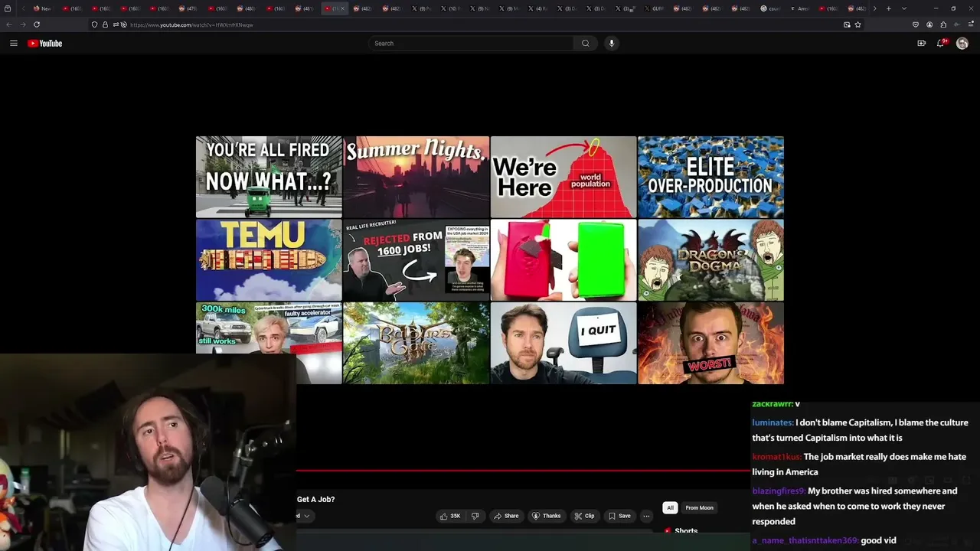Screen dimensions: 980x551
Task: Open tracking protection shield panel
Action: (x=94, y=24)
